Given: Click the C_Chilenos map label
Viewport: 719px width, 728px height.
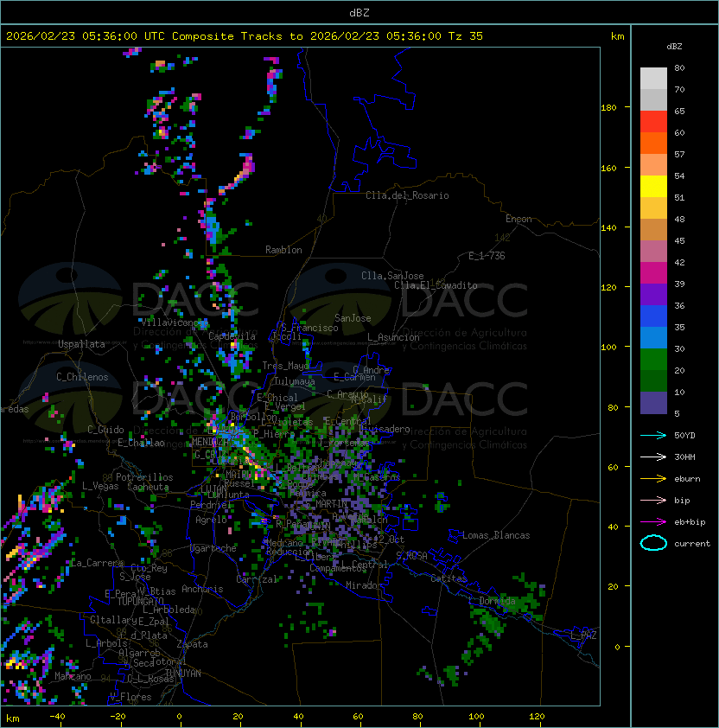Looking at the screenshot, I should [82, 377].
